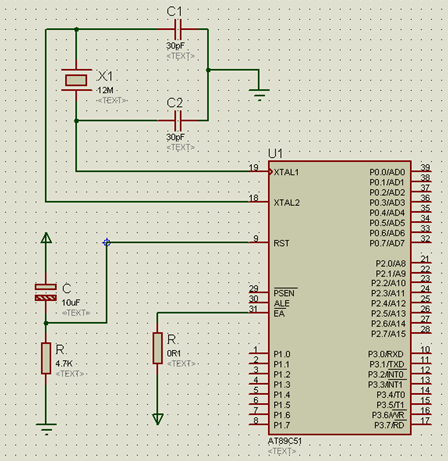Click capacitor C1 symbol
The width and height of the screenshot is (448, 461).
(x=178, y=29)
